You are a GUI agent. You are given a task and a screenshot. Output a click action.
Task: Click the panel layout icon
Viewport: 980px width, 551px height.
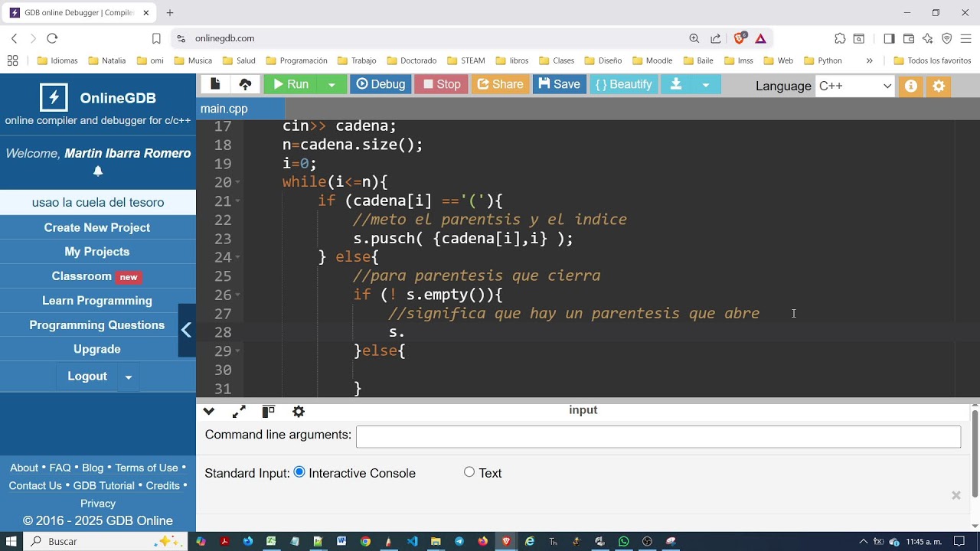268,412
